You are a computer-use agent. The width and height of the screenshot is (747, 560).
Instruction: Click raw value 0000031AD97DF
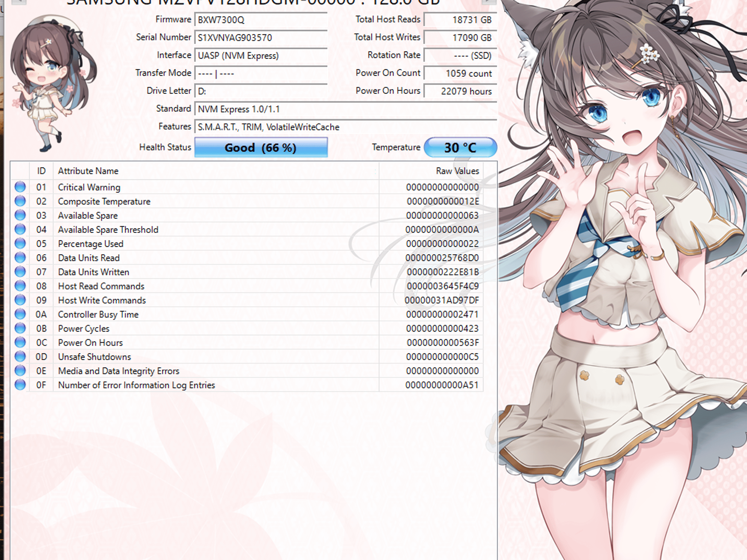pos(442,300)
